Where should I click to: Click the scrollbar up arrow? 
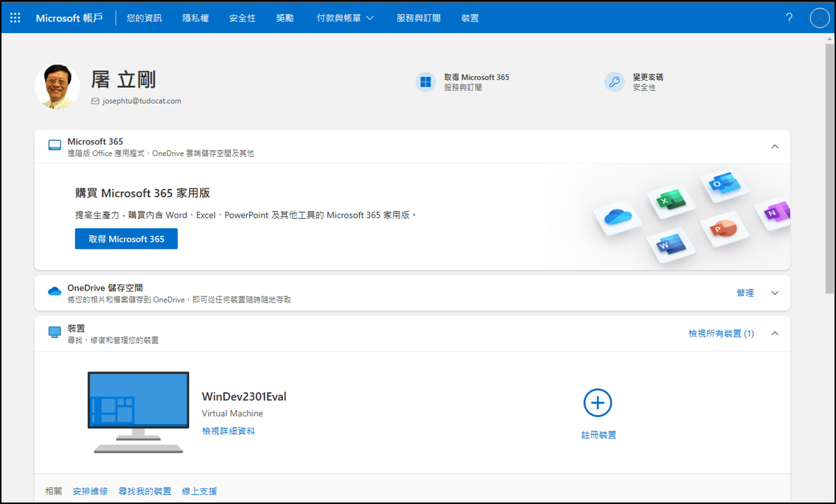click(x=830, y=39)
